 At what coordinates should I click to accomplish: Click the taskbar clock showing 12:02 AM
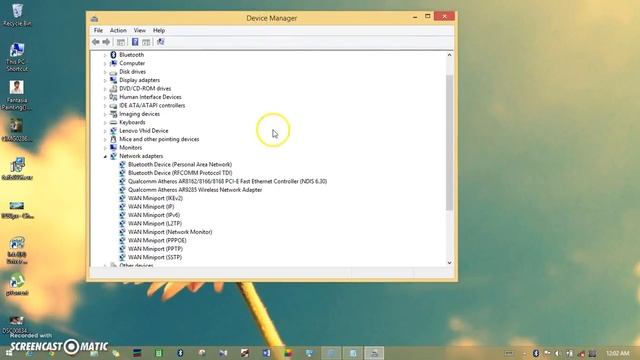(x=618, y=353)
